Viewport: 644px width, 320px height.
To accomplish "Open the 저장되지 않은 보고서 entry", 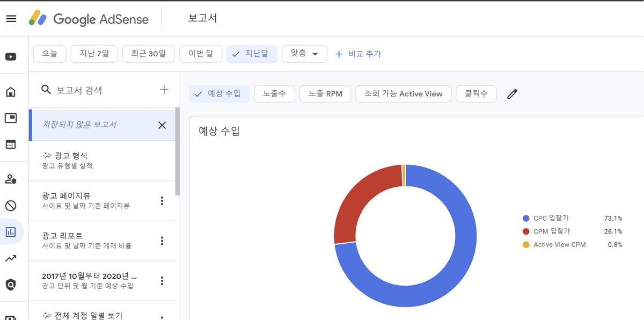I will 102,125.
